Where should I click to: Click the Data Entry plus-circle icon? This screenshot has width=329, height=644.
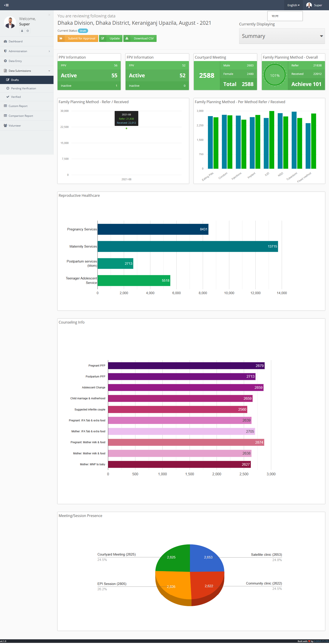click(5, 61)
